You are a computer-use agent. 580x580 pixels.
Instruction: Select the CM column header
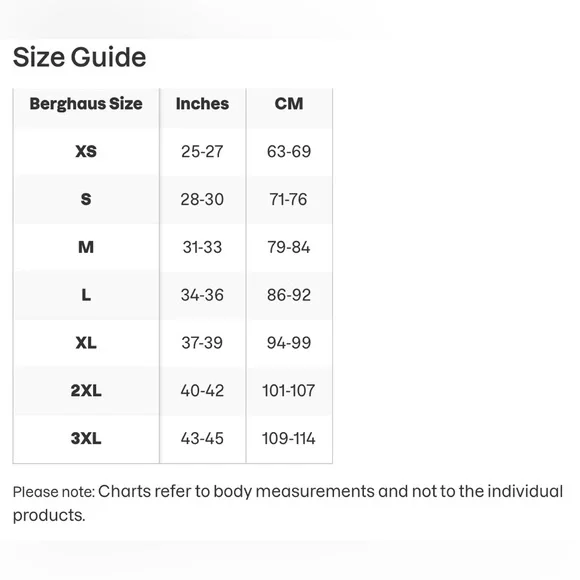tap(289, 104)
